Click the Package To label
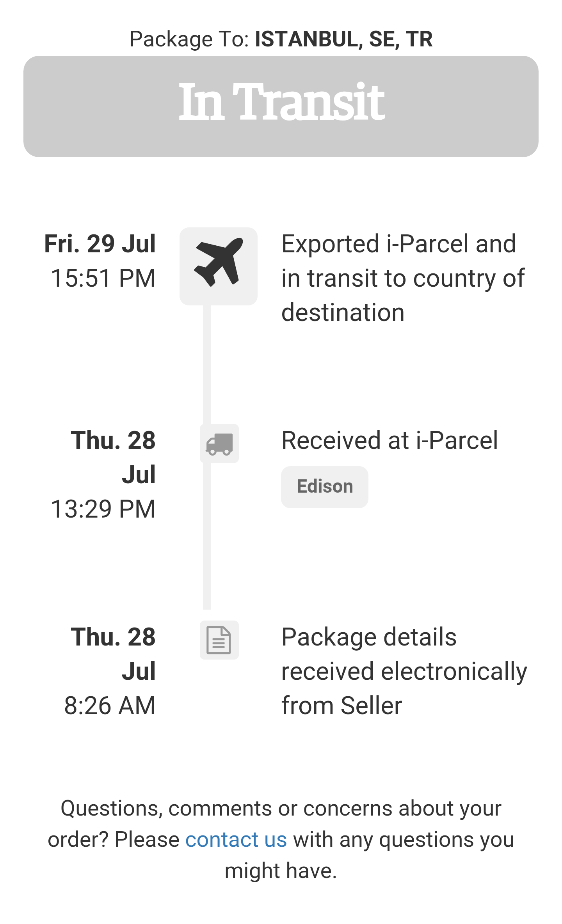562x924 pixels. (x=189, y=39)
